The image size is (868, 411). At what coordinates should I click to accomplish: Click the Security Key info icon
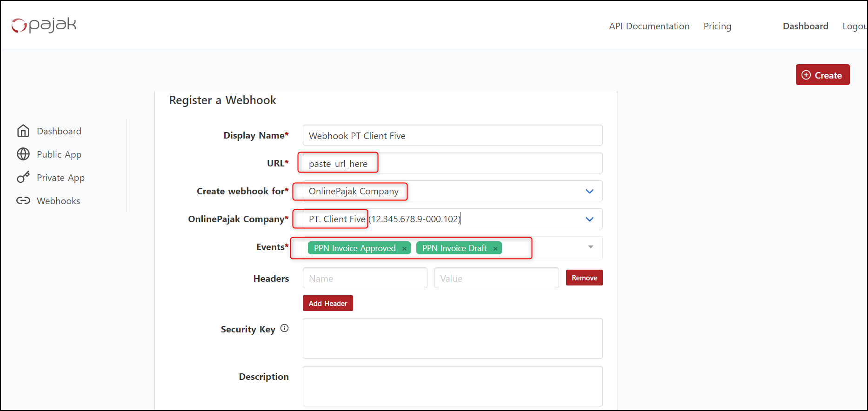point(285,328)
